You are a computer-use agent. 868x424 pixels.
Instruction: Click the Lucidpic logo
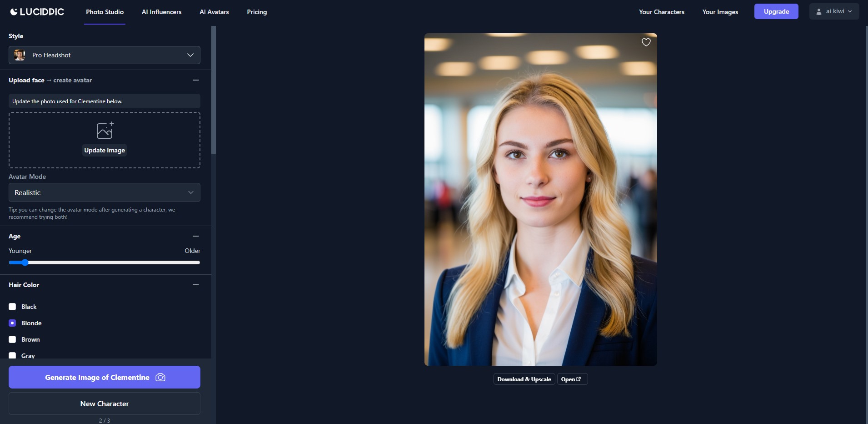[x=37, y=12]
